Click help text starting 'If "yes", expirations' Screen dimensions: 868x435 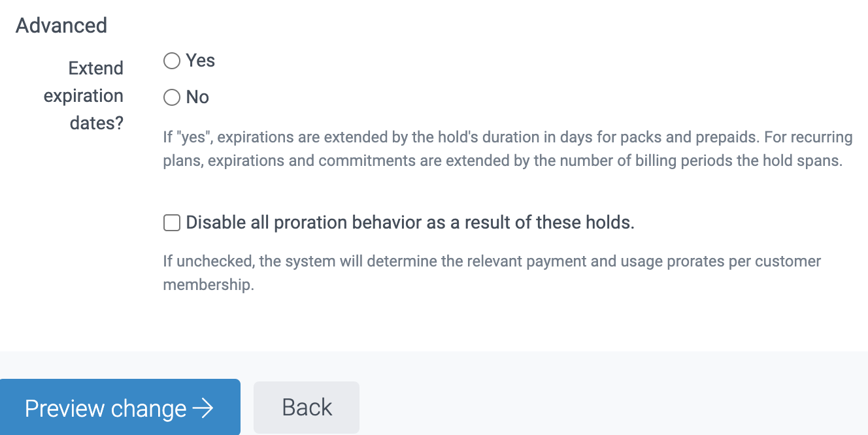tap(327, 138)
